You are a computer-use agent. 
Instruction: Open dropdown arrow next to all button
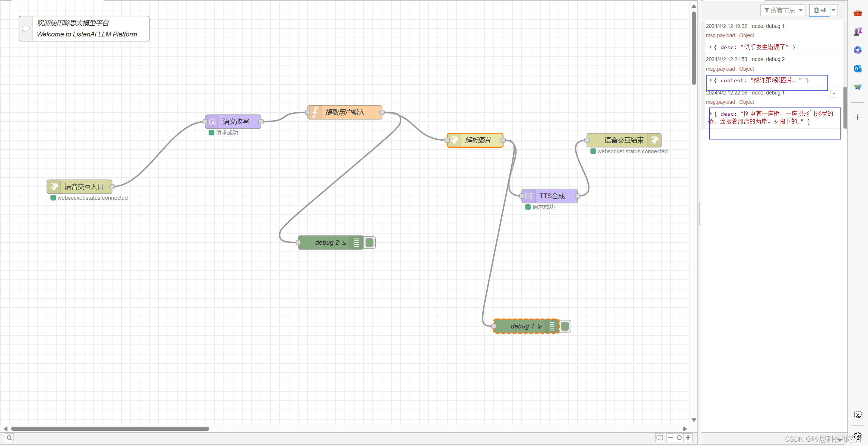(x=834, y=10)
